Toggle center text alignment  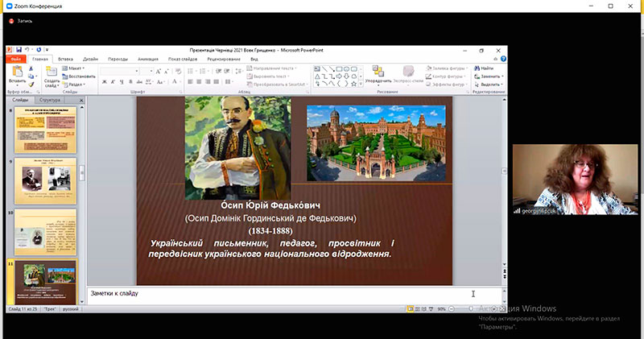199,82
